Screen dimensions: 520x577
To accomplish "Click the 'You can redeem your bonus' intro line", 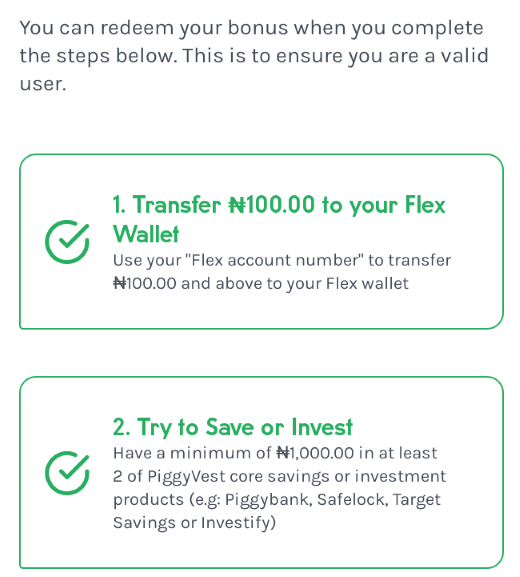I will (251, 28).
